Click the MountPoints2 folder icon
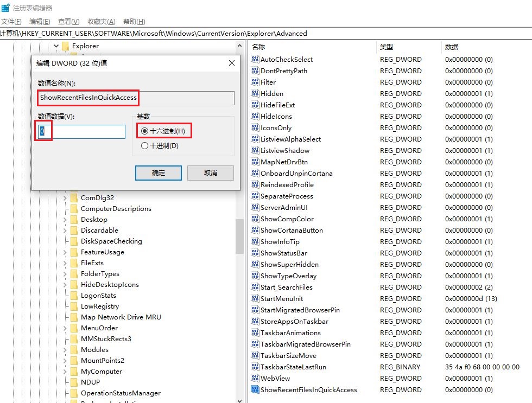Viewport: 532px width, 403px height. click(74, 361)
